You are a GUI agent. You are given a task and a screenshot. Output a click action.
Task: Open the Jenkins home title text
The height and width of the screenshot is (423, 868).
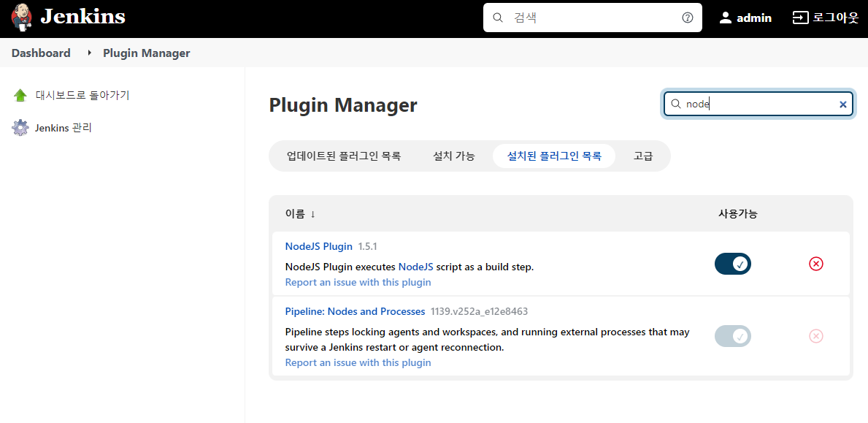pos(83,17)
